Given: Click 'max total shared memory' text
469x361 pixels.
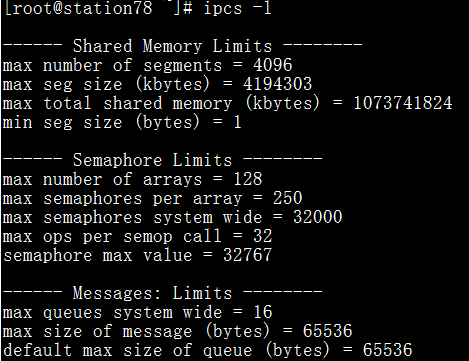Looking at the screenshot, I should 117,103.
